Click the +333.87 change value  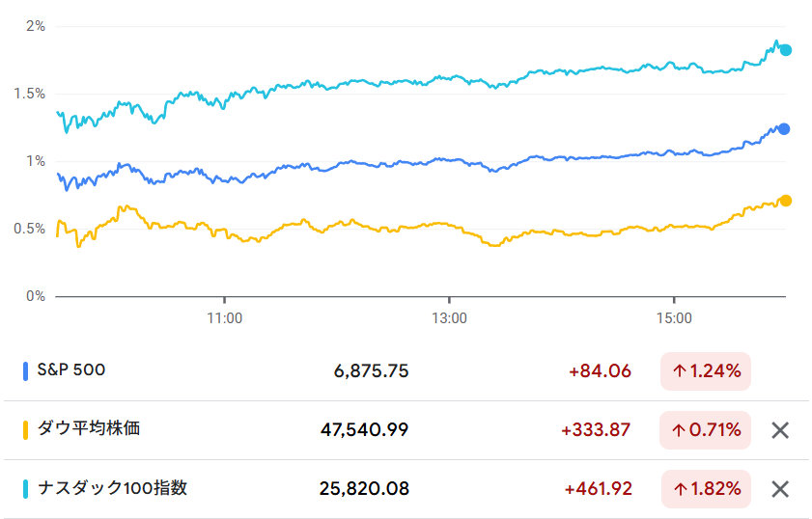[x=596, y=430]
